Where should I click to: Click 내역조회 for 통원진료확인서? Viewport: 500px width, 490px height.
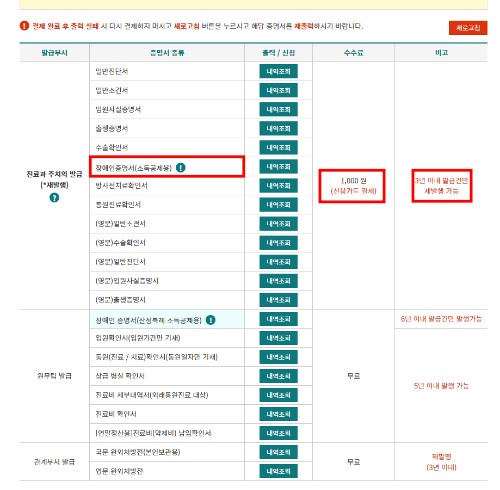pyautogui.click(x=278, y=205)
